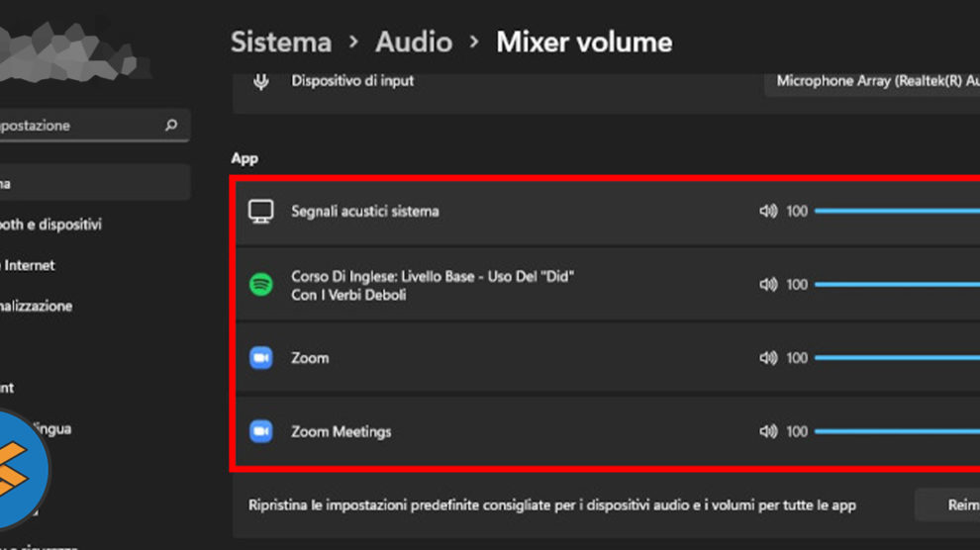Click the search magnifier icon

click(x=171, y=126)
